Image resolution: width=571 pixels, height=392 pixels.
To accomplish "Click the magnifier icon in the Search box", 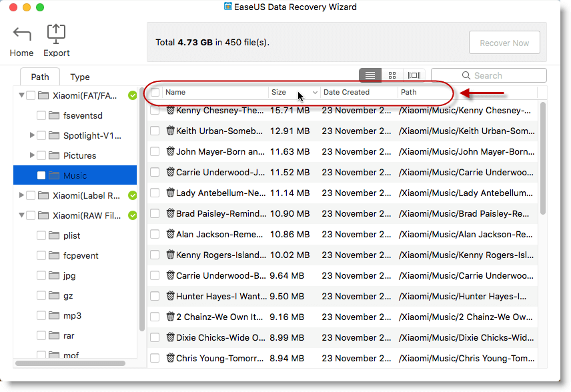I will pyautogui.click(x=466, y=75).
